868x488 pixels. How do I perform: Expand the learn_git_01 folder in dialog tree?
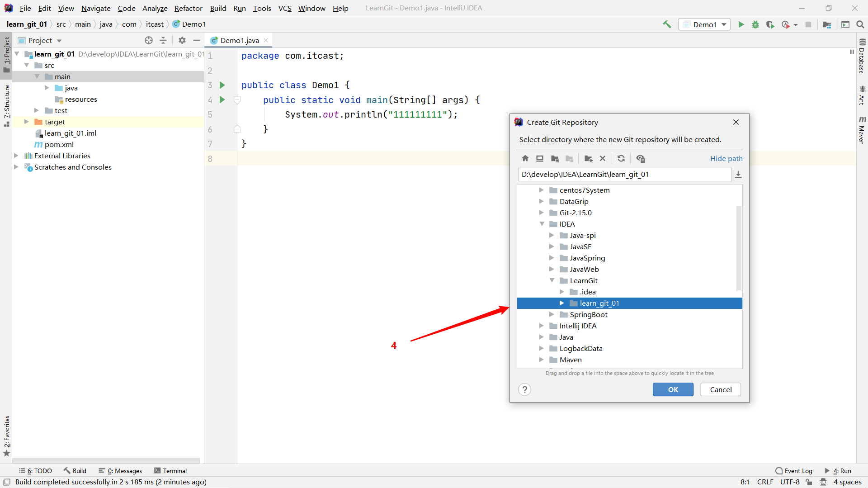coord(562,303)
